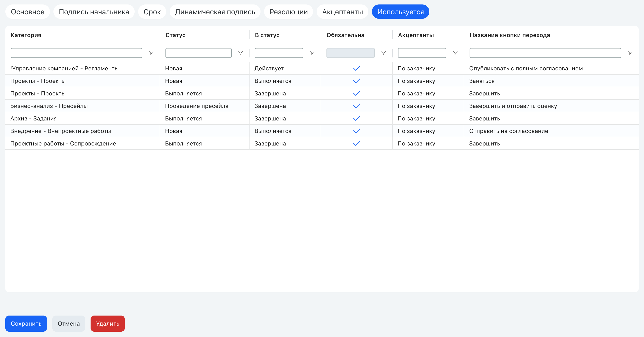Sort by the В статус column header
The width and height of the screenshot is (644, 337).
click(267, 35)
